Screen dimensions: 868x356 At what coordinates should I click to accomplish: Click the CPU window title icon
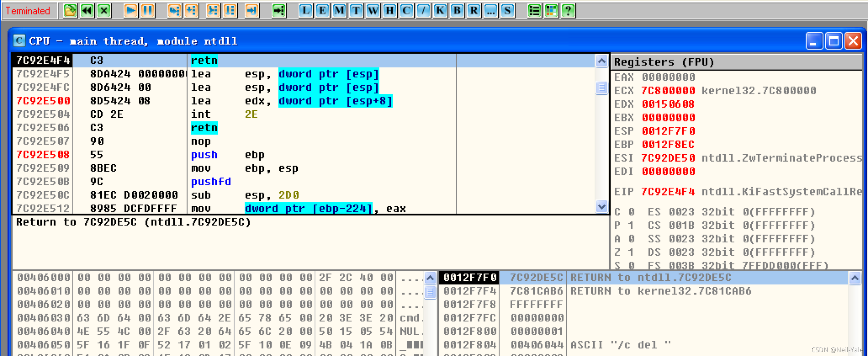[x=19, y=41]
